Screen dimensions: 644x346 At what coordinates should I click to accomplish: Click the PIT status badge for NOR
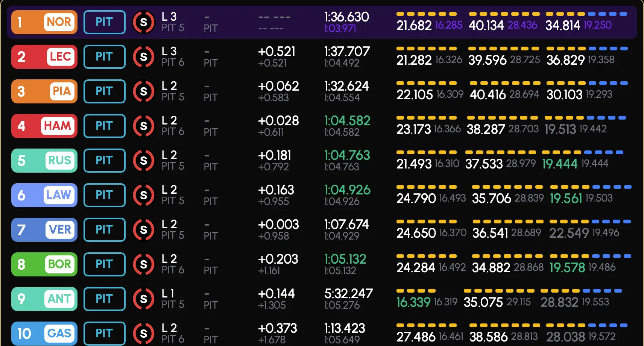pos(104,22)
